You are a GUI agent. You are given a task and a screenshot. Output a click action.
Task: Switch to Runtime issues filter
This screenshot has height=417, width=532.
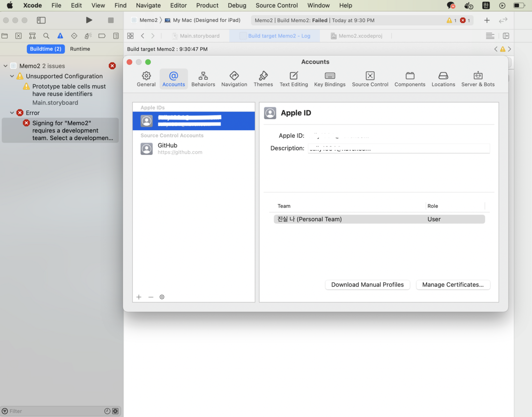click(x=80, y=49)
